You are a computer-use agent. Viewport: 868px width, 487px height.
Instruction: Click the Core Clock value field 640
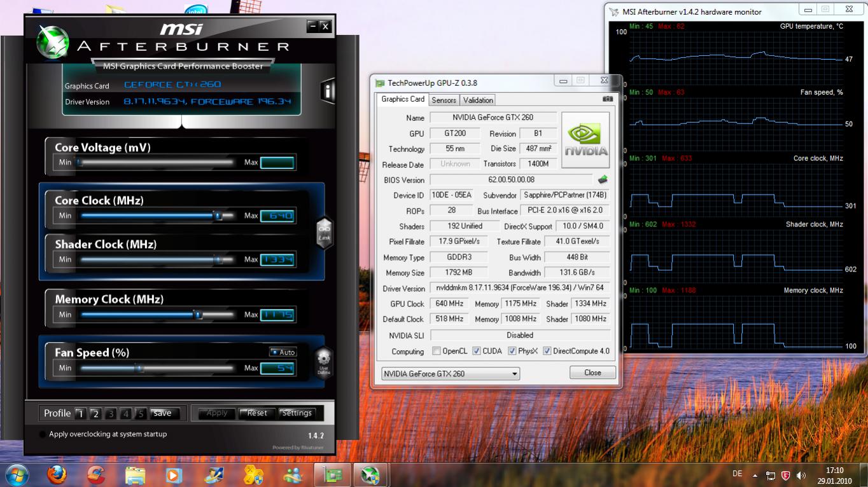point(277,216)
